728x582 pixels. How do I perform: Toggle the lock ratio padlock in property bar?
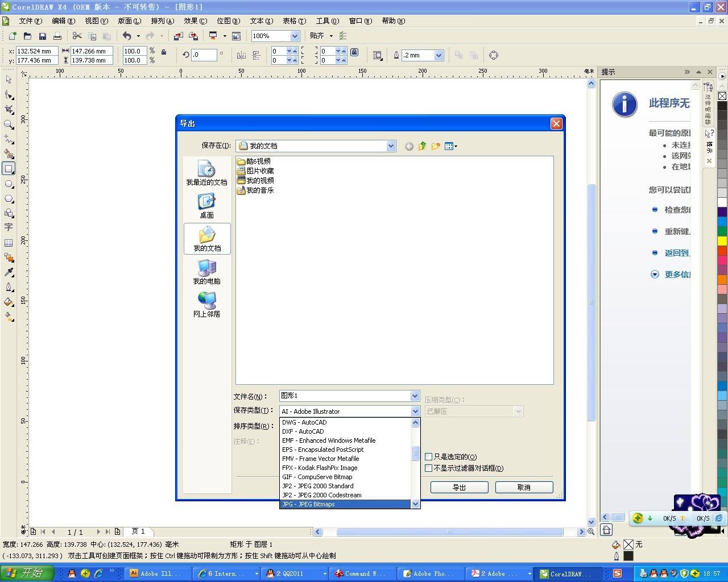coord(164,52)
